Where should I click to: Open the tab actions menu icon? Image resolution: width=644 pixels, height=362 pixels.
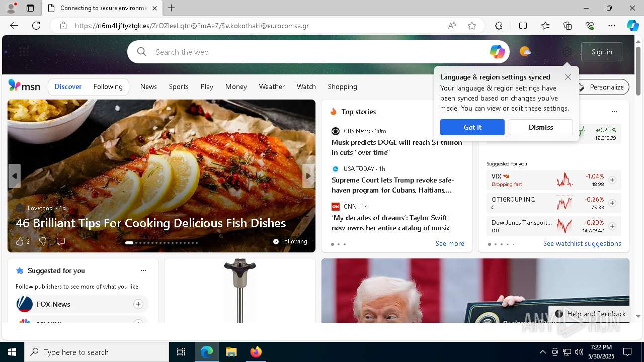click(x=30, y=8)
